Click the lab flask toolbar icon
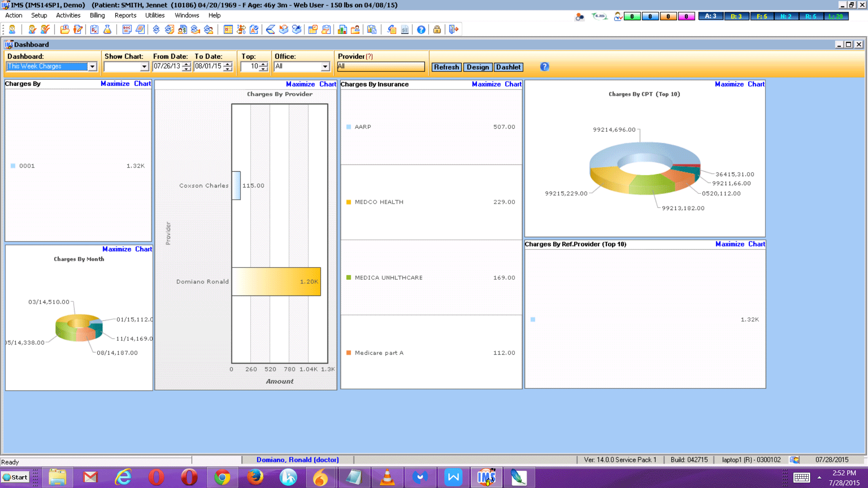Image resolution: width=868 pixels, height=488 pixels. point(107,30)
